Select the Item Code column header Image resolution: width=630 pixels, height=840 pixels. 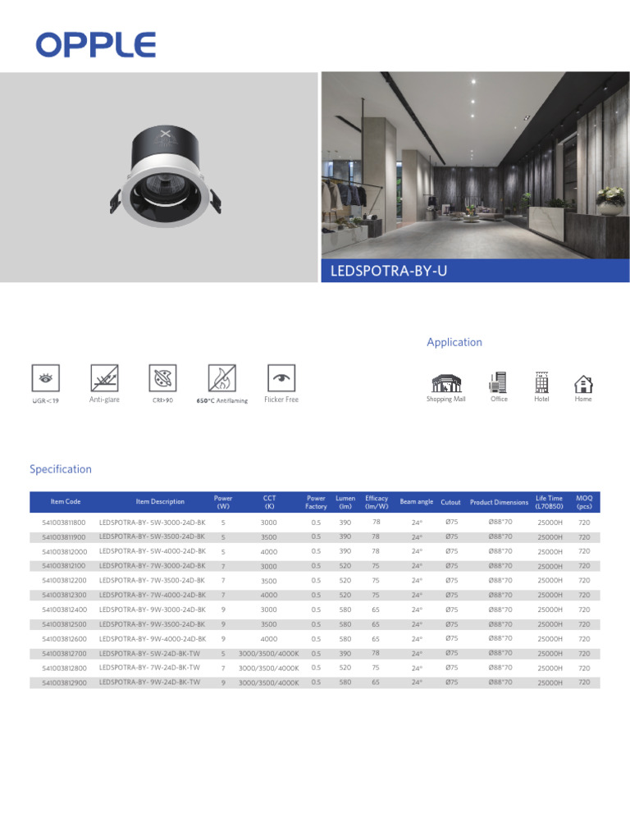66,502
